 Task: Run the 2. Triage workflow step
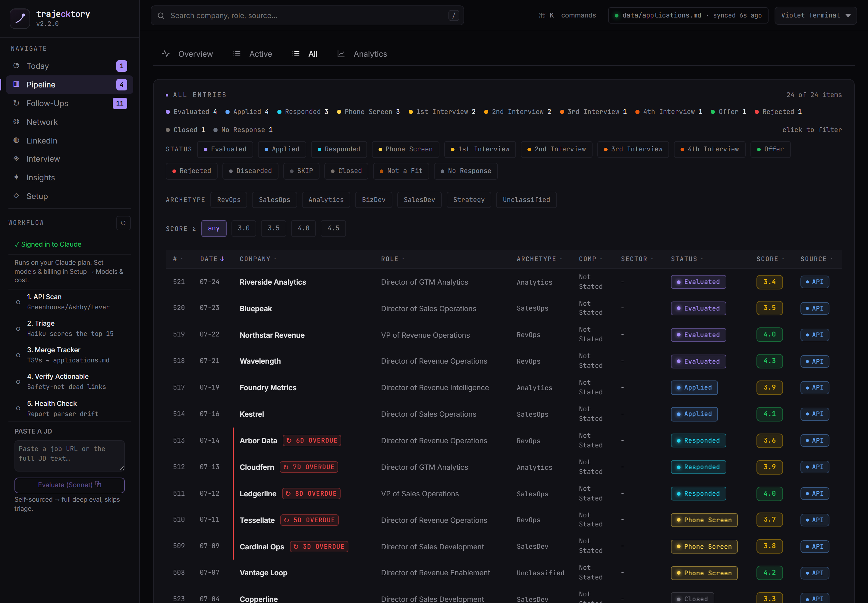pyautogui.click(x=70, y=328)
